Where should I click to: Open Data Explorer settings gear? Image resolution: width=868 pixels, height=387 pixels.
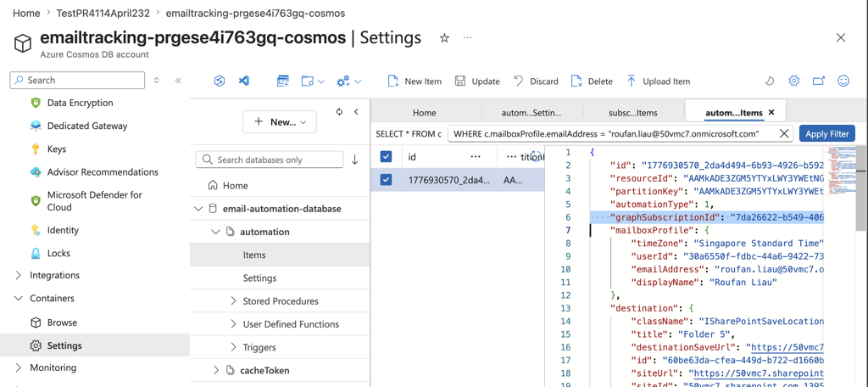793,81
